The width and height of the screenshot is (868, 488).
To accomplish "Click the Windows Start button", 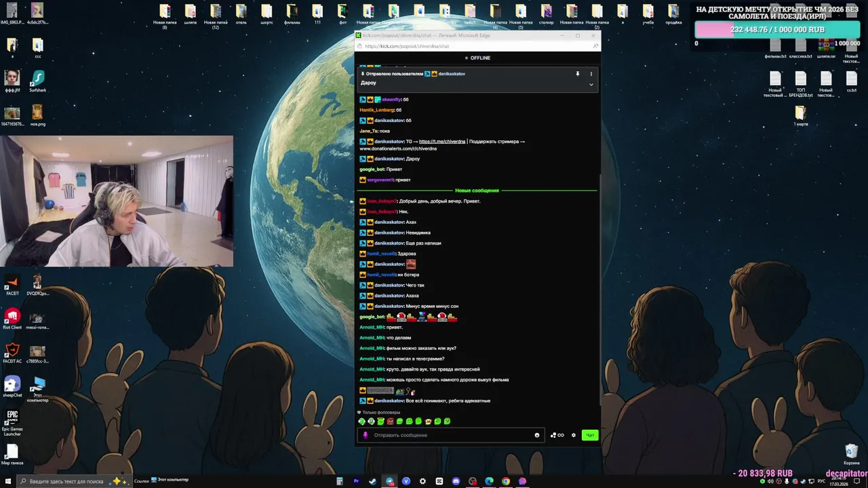I will (8, 481).
